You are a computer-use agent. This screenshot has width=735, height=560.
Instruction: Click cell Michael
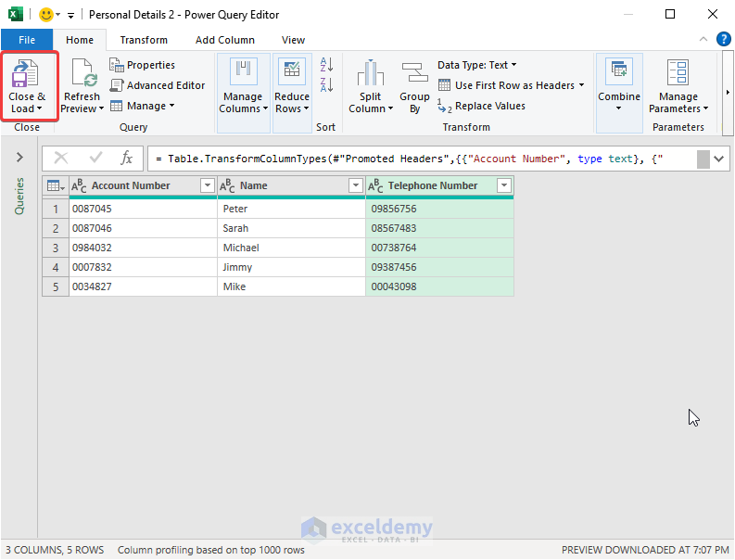pos(291,248)
